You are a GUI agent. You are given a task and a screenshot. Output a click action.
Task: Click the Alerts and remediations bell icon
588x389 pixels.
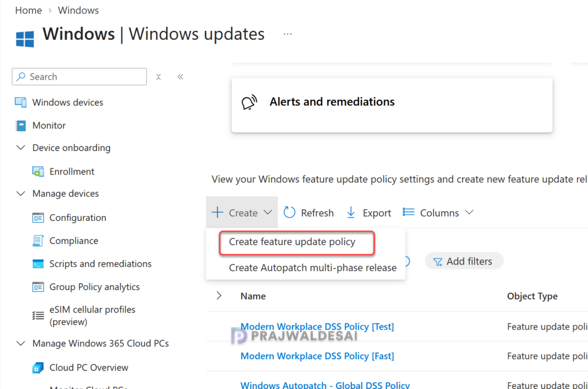249,102
